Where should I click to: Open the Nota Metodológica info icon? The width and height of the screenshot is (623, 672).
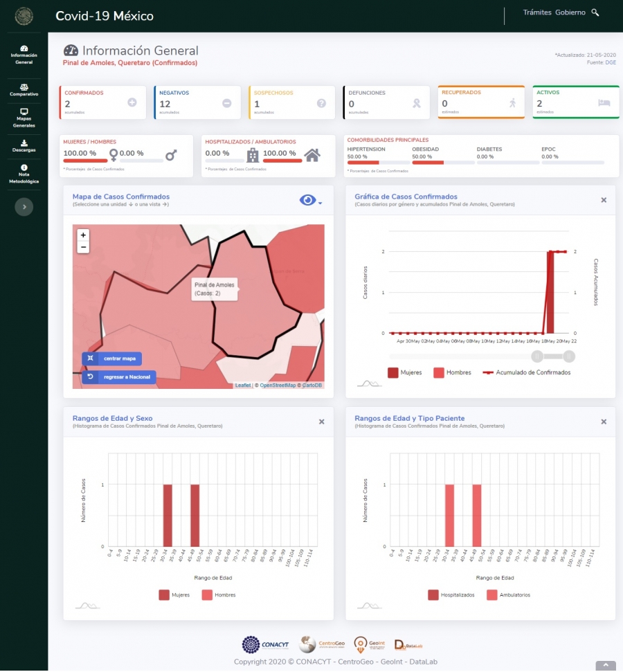(24, 167)
